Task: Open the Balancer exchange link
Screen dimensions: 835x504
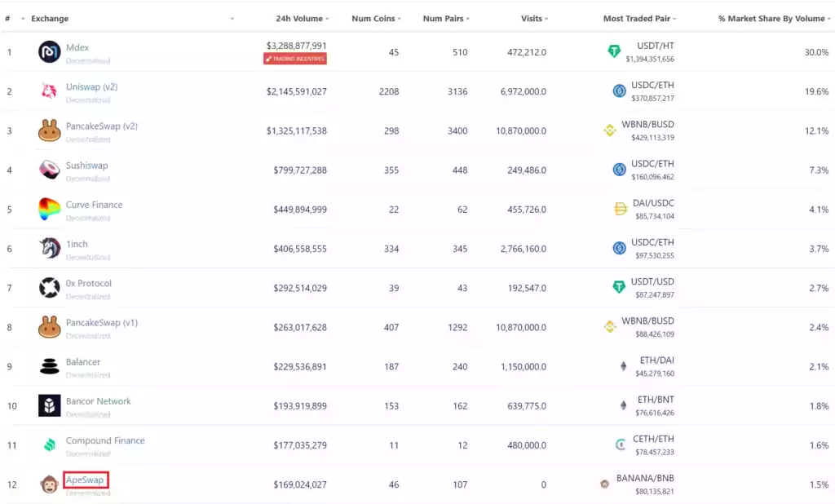Action: click(83, 362)
